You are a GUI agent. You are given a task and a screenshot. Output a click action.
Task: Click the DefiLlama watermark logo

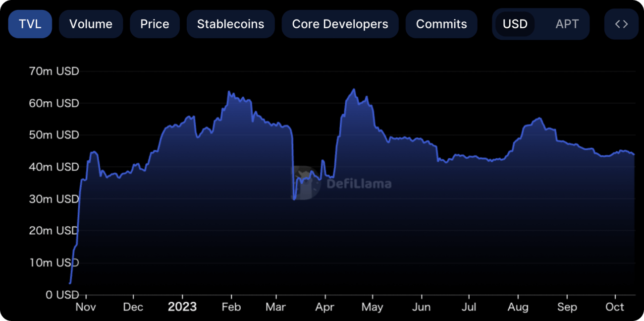[341, 184]
